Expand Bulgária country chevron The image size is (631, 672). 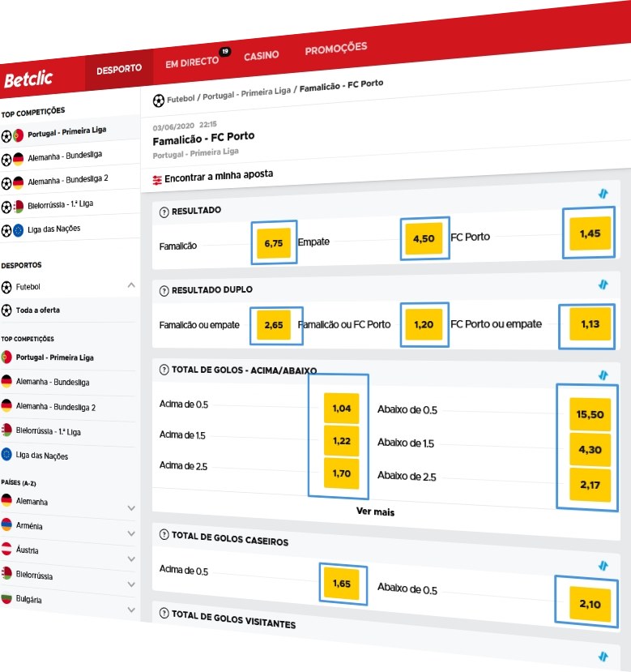pyautogui.click(x=131, y=610)
